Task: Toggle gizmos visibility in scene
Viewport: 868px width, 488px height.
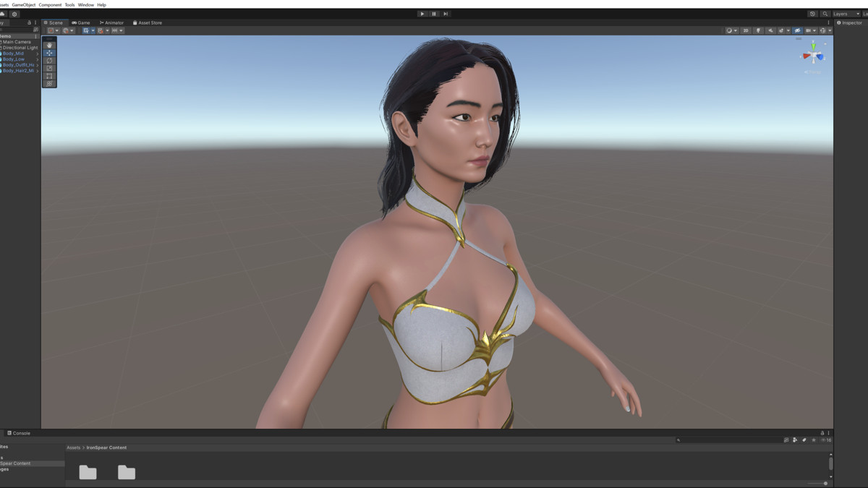Action: (822, 30)
